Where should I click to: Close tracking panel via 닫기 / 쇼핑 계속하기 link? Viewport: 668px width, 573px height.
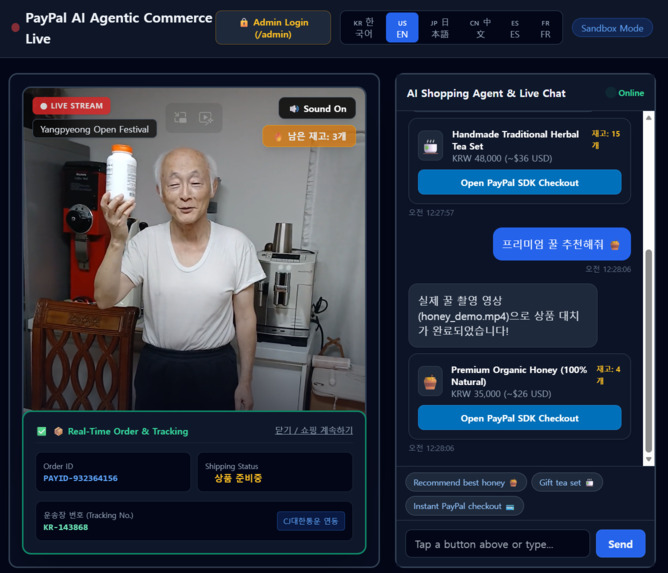pyautogui.click(x=314, y=430)
